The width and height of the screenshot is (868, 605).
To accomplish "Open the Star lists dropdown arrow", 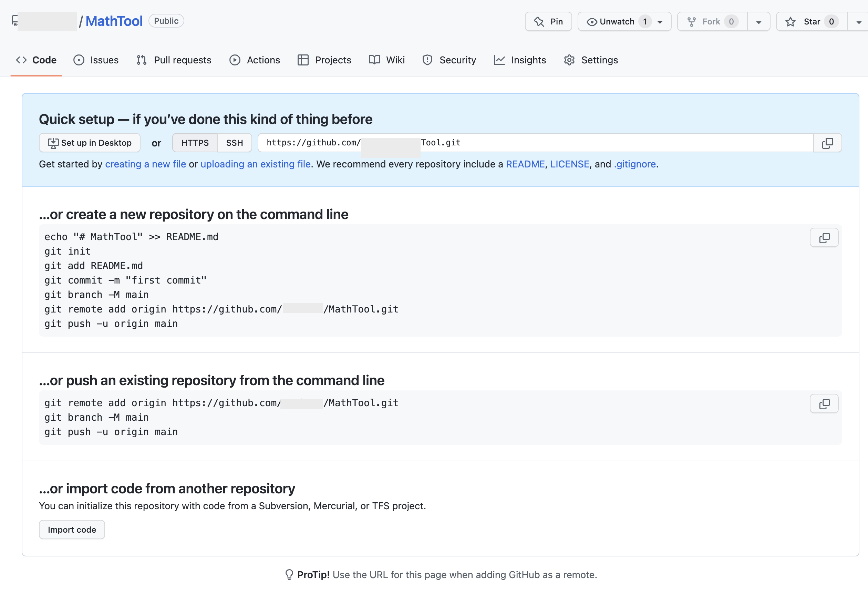I will [x=859, y=22].
